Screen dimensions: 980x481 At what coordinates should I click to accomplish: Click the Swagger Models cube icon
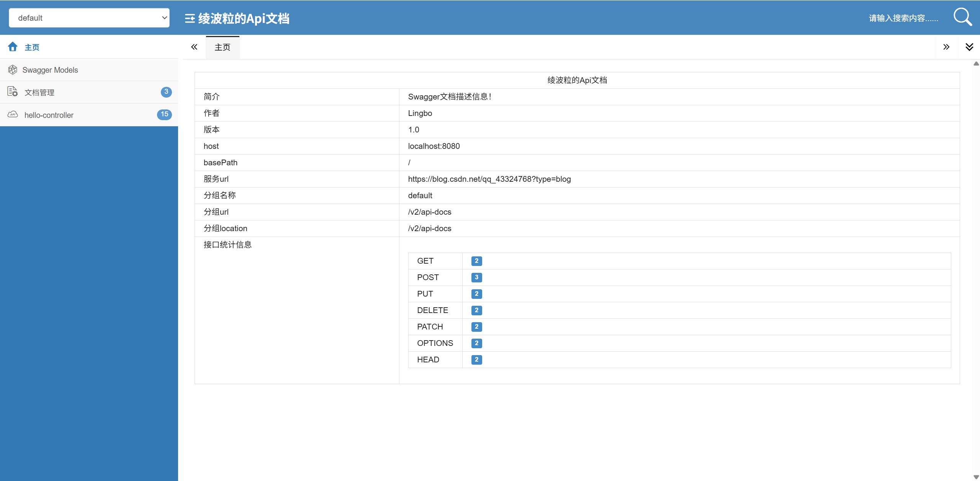[13, 70]
